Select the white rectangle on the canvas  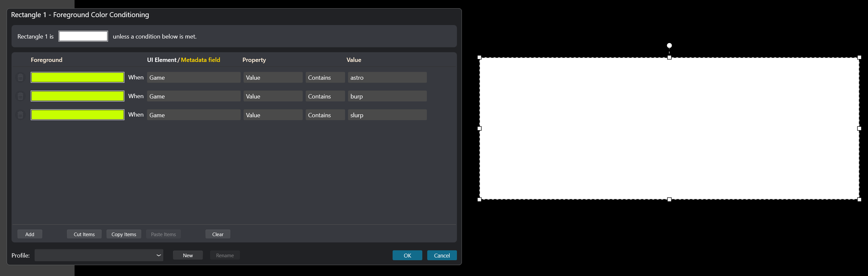point(669,128)
